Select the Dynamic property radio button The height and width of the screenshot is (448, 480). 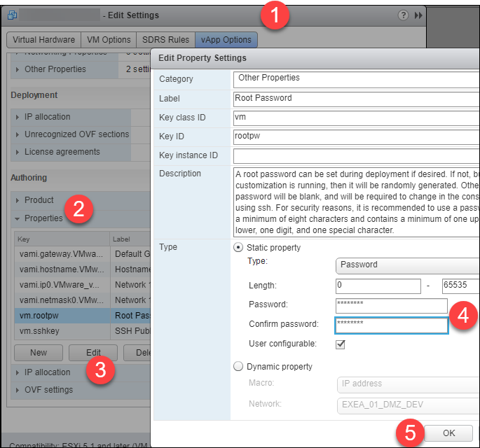click(238, 366)
